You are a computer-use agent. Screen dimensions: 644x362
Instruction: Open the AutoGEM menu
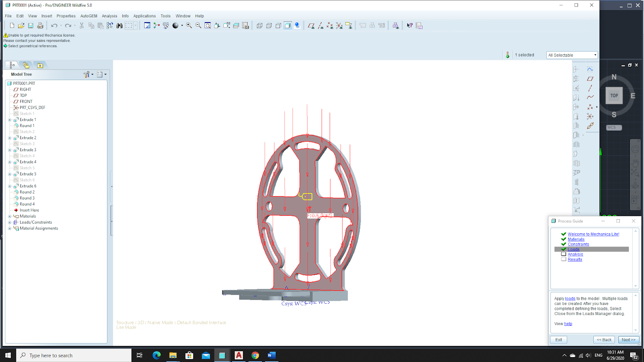(x=89, y=16)
